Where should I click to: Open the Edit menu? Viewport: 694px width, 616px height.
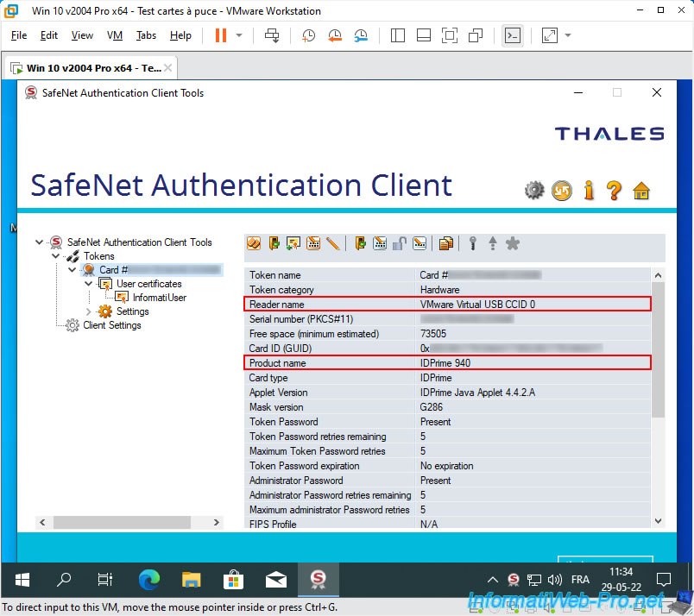click(48, 35)
